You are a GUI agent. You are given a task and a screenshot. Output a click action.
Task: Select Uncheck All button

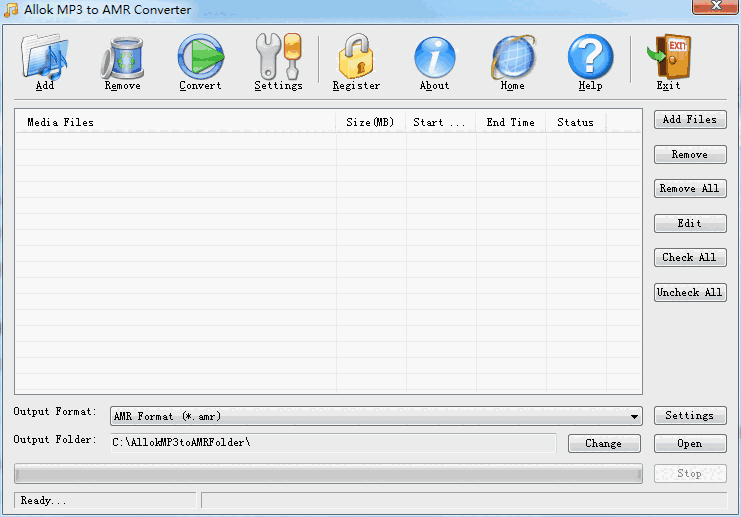[690, 293]
